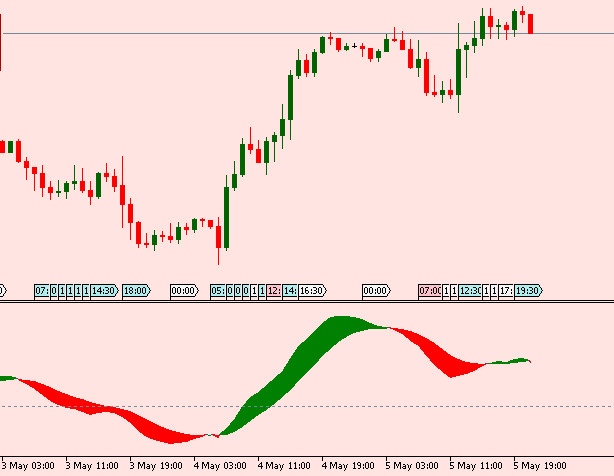Image resolution: width=614 pixels, height=476 pixels.
Task: Click the 00:00 marker next to 18:00
Action: [184, 290]
